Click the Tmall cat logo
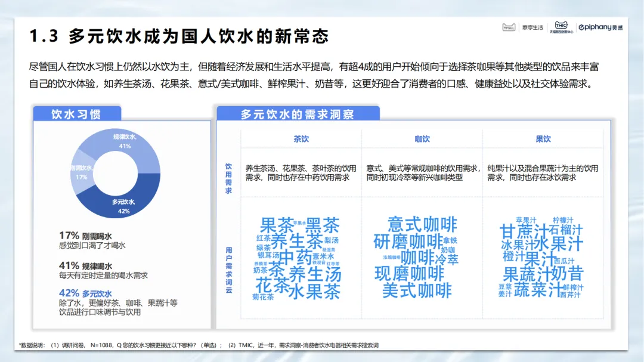The width and height of the screenshot is (644, 362). (509, 27)
